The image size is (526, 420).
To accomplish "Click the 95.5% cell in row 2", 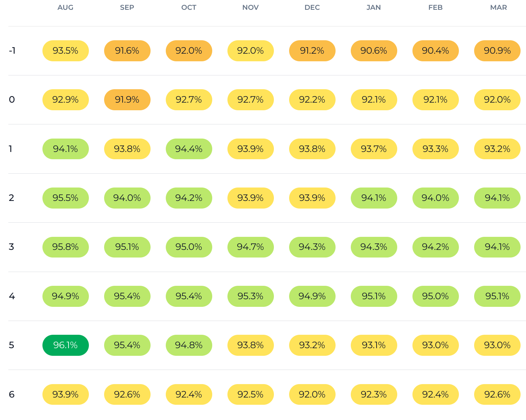I will (66, 198).
